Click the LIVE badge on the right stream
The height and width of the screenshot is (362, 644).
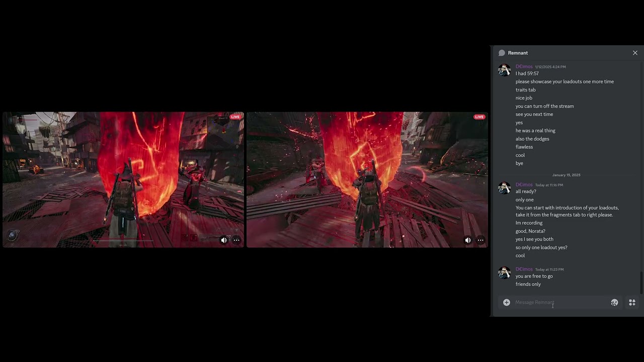(479, 117)
